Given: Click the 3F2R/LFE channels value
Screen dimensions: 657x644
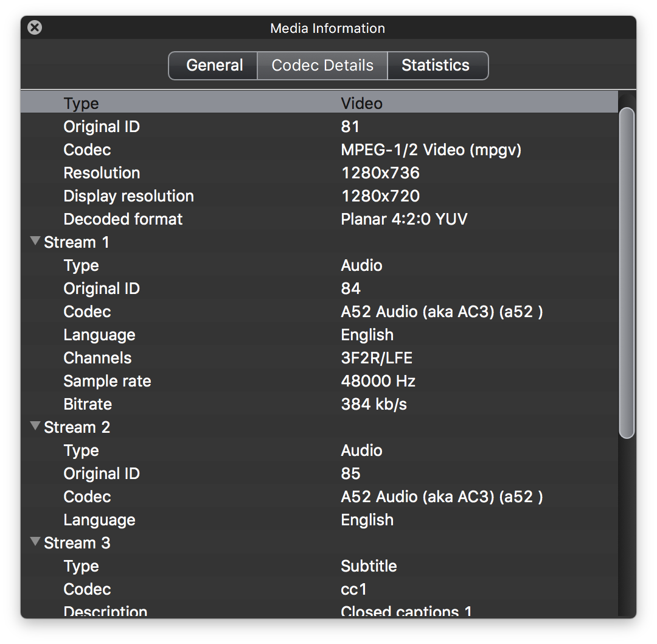Looking at the screenshot, I should [x=377, y=358].
